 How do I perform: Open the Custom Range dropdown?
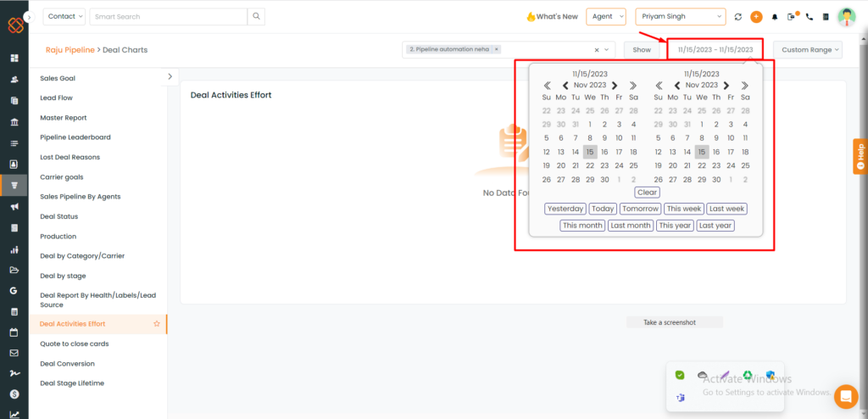(x=808, y=50)
